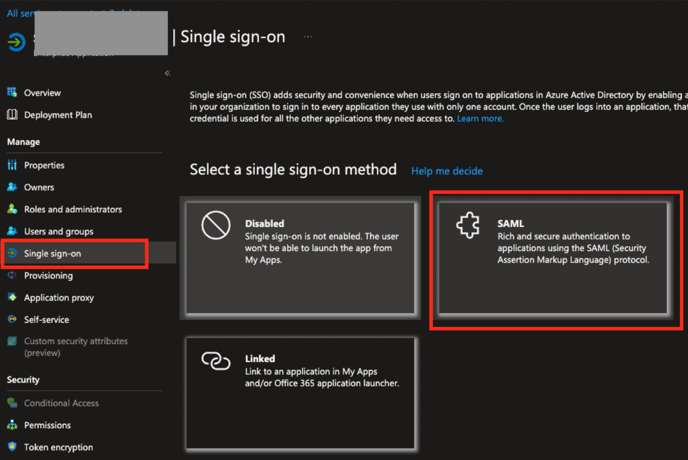Viewport: 688px width, 460px height.
Task: Select Single sign-on in the sidebar
Action: pyautogui.click(x=53, y=253)
